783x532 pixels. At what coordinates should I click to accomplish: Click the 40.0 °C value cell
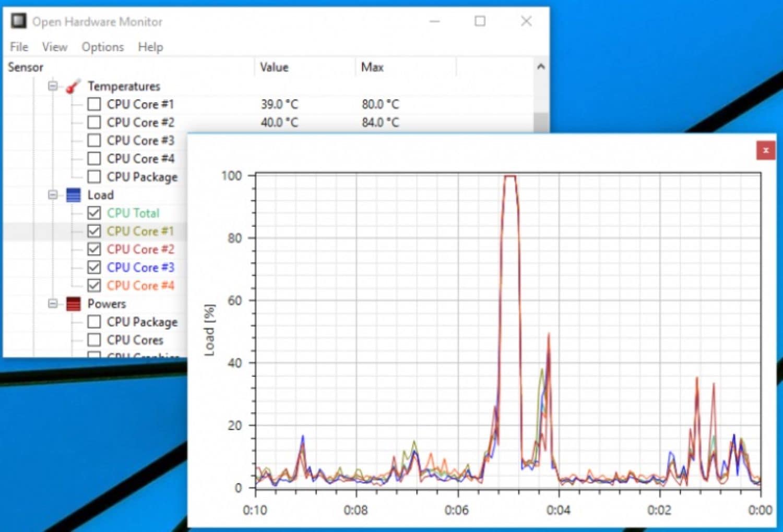[279, 123]
